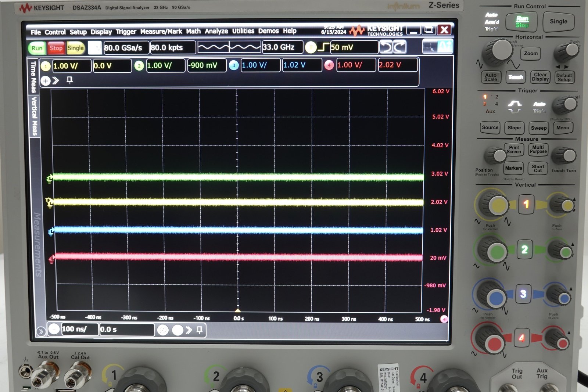Open the Vertical Meas side tab
This screenshot has width=588, height=392.
point(35,116)
